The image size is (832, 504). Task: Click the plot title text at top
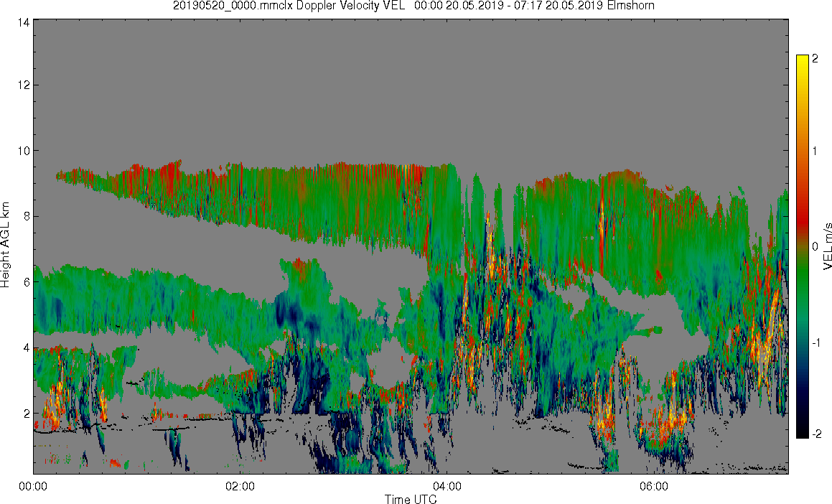[413, 6]
